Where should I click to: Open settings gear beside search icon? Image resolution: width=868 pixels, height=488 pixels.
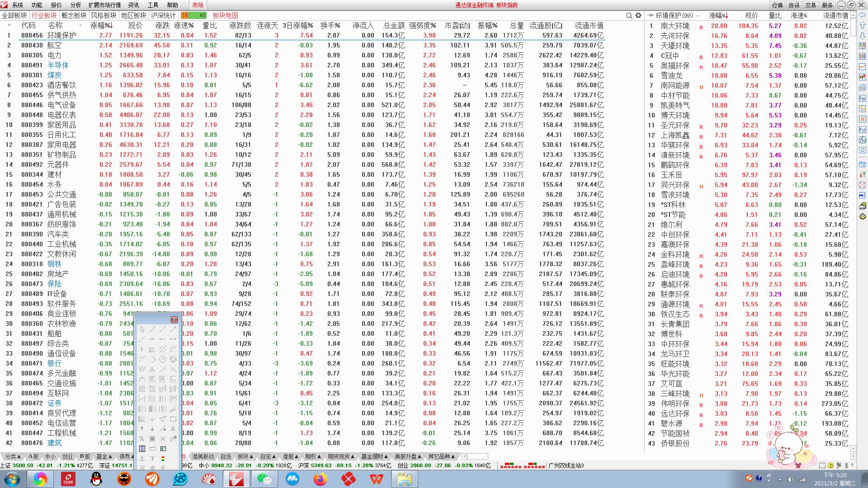point(638,15)
